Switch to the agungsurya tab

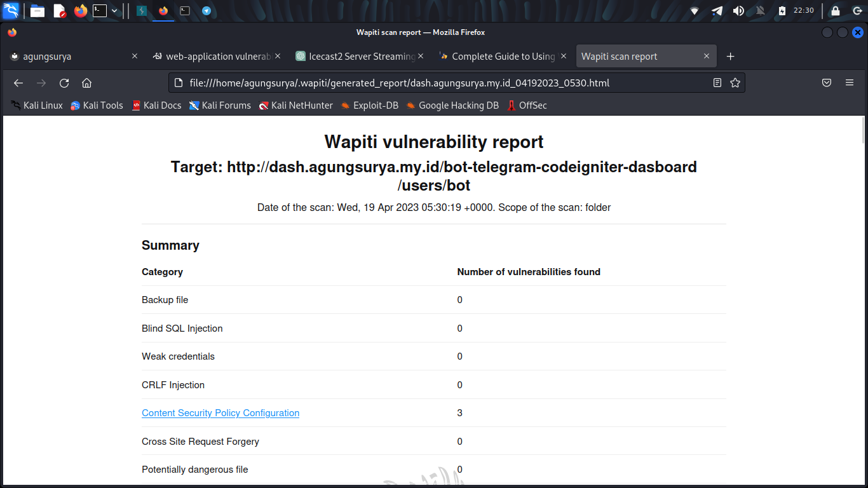[x=70, y=57]
